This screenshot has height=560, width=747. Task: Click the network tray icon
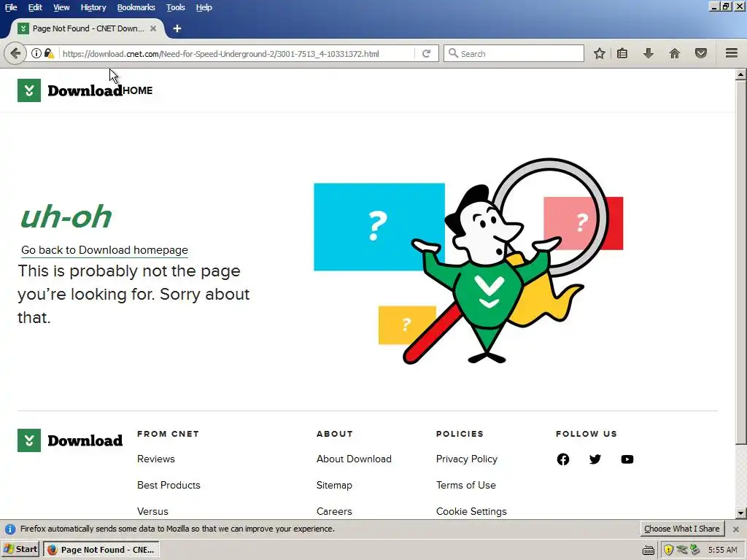point(682,550)
